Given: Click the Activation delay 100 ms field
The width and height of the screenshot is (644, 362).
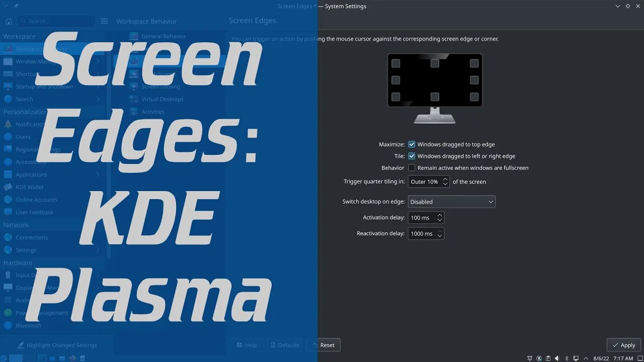Looking at the screenshot, I should pos(426,218).
